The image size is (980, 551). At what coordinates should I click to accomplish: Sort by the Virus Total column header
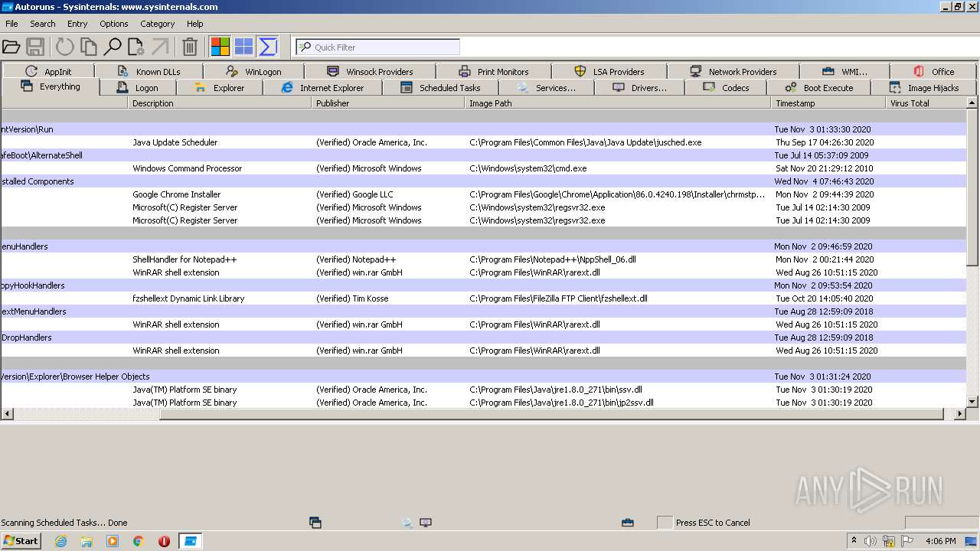click(926, 103)
